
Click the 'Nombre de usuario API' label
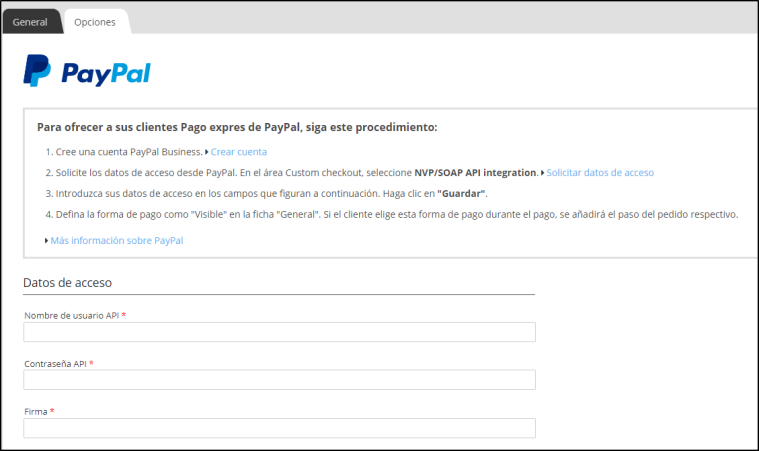(x=72, y=316)
